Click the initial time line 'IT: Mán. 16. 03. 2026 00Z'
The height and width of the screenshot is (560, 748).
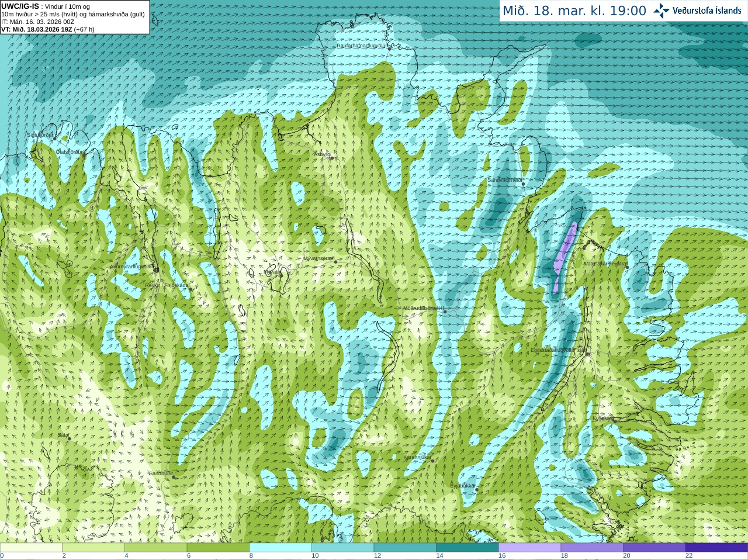click(x=38, y=22)
